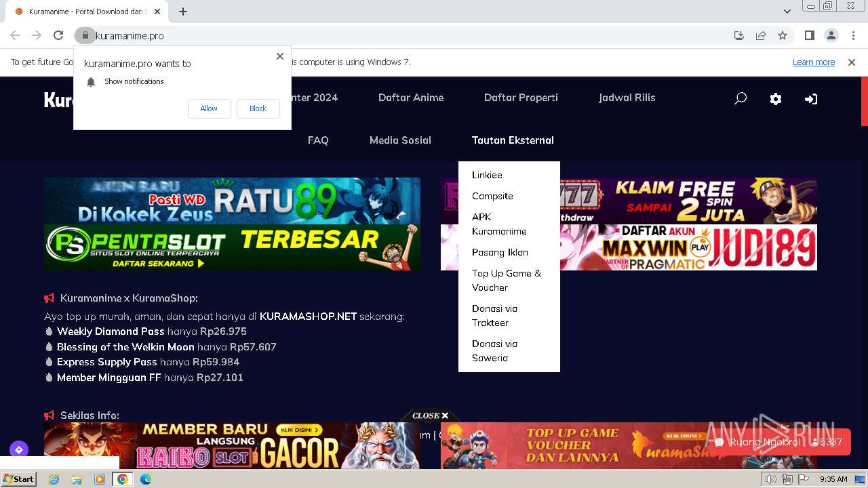Open the install app icon in address bar
The height and width of the screenshot is (488, 868).
click(739, 35)
